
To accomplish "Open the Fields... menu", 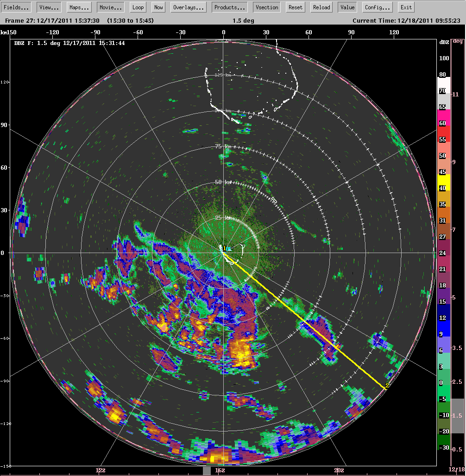I will (16, 7).
